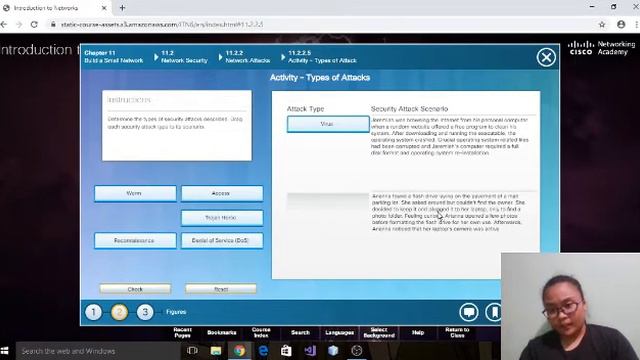Open Help in the course menu

pyautogui.click(x=418, y=332)
